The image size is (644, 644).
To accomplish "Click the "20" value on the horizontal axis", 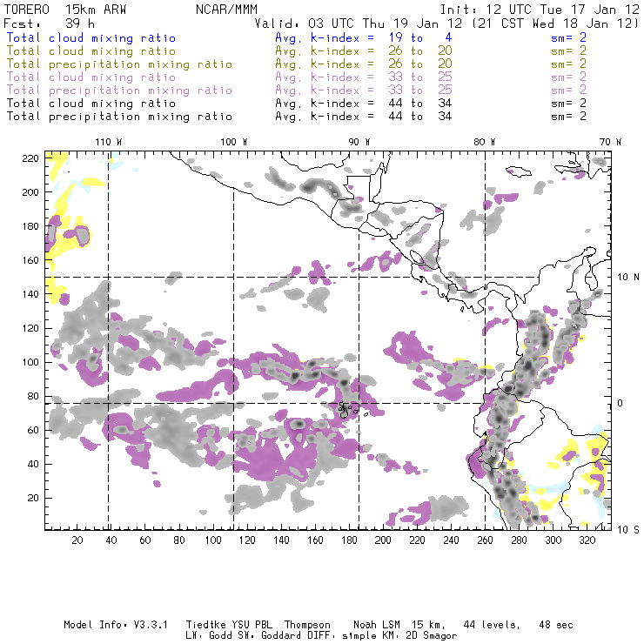I will coord(77,540).
